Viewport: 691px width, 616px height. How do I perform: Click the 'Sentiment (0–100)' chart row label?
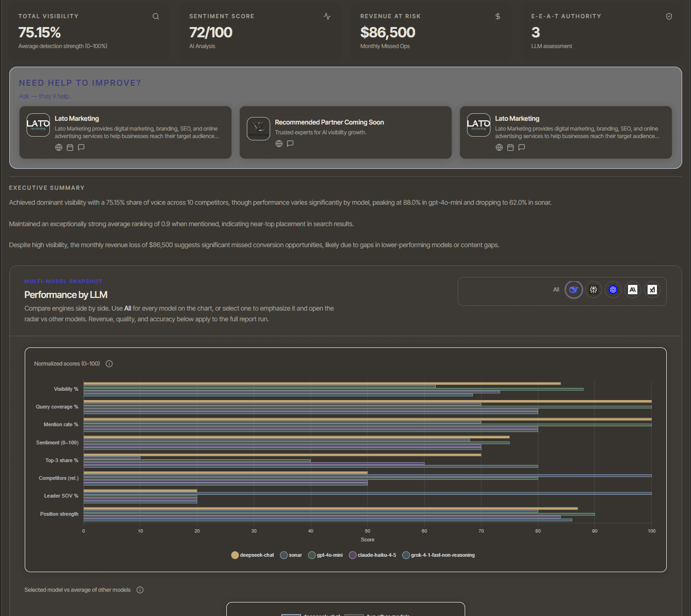click(57, 443)
